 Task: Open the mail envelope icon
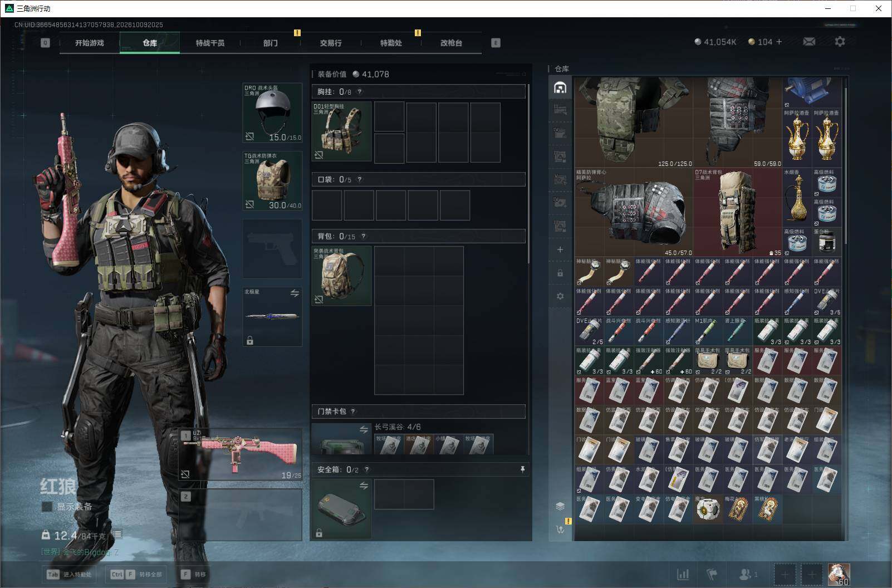pyautogui.click(x=809, y=42)
